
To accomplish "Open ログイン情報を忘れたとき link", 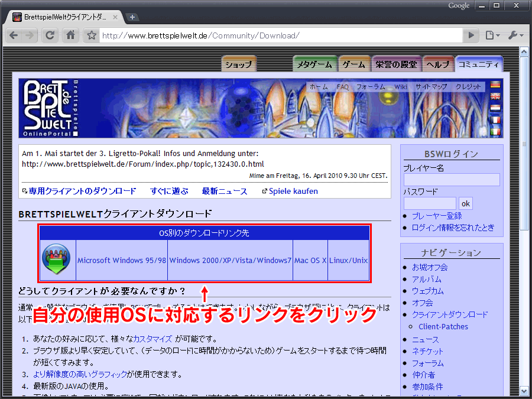I will 453,228.
